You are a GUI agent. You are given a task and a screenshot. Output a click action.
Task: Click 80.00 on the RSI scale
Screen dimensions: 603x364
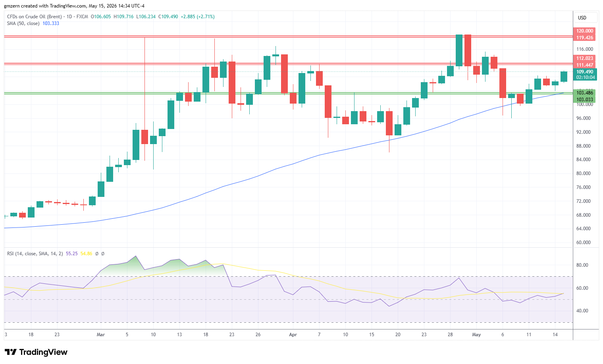pos(582,265)
